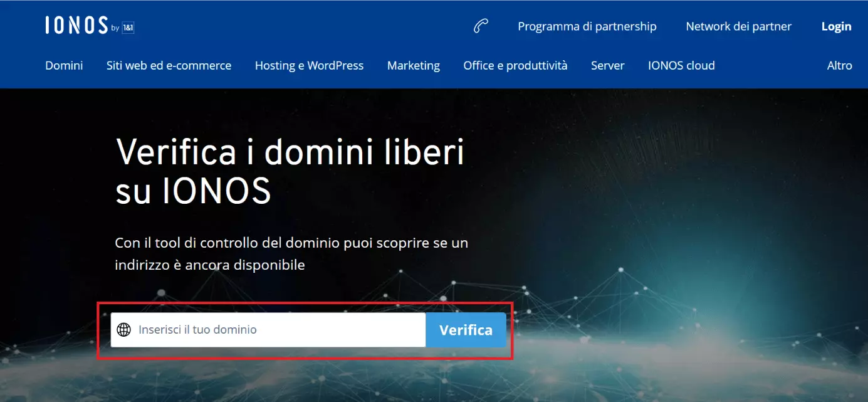Select IONOS cloud in the navigation bar
The height and width of the screenshot is (402, 868).
681,65
